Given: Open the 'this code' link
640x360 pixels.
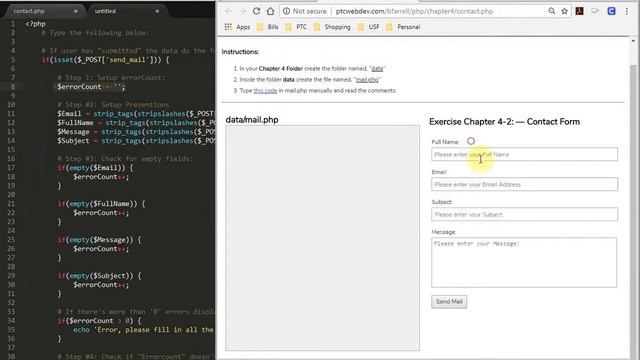Looking at the screenshot, I should tap(265, 91).
